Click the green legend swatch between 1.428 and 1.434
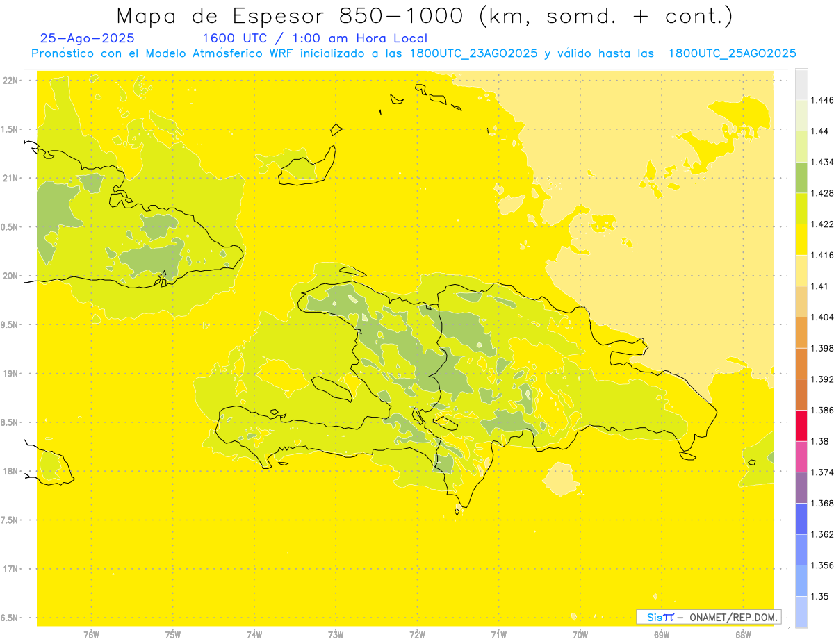Viewport: 834px width, 644px height. pyautogui.click(x=801, y=177)
